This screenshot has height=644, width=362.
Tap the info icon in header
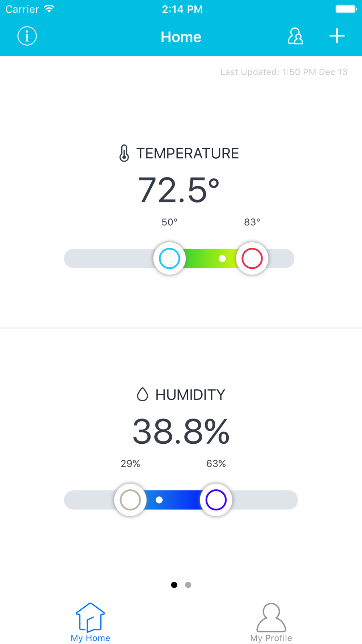click(27, 36)
